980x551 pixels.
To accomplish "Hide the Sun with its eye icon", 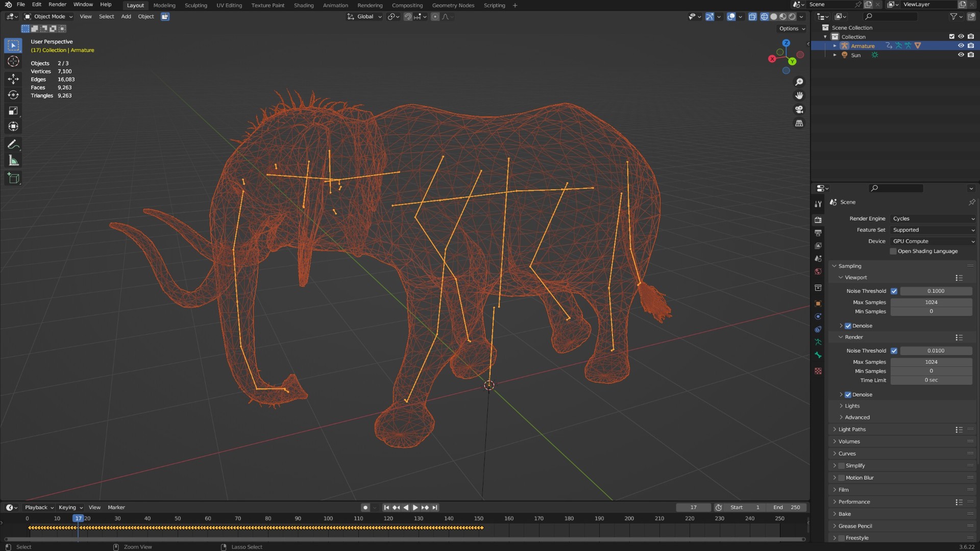I will click(961, 55).
